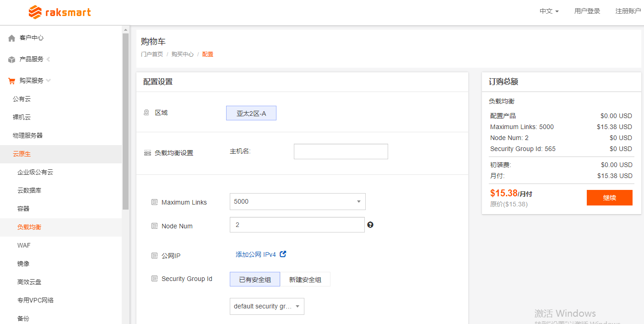644x324 pixels.
Task: Open 负载均衡 in the sidebar menu
Action: 30,227
